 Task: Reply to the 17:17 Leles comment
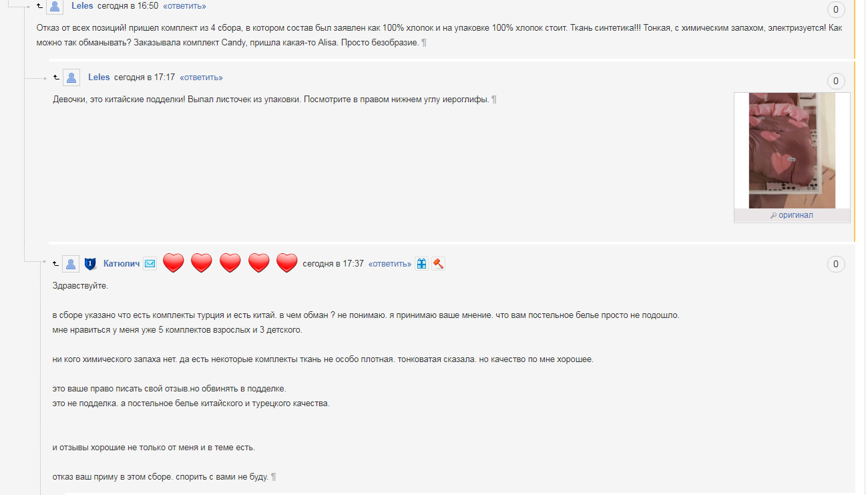coord(201,77)
